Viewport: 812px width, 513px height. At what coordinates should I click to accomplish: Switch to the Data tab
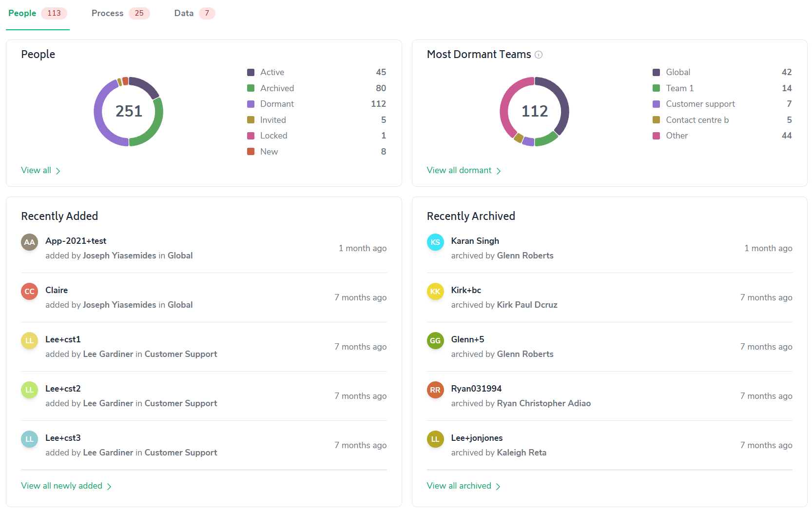(x=194, y=14)
